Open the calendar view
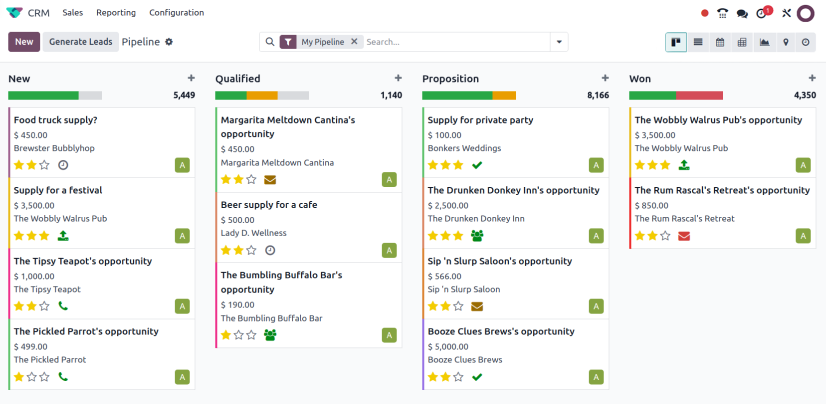Screen dimensions: 826x404 point(720,42)
